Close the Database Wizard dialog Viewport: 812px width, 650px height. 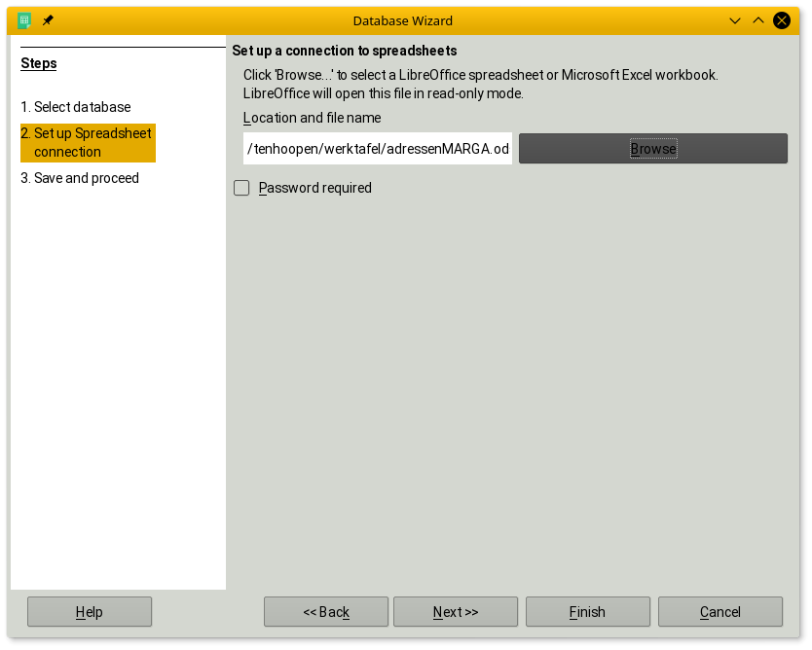tap(781, 20)
